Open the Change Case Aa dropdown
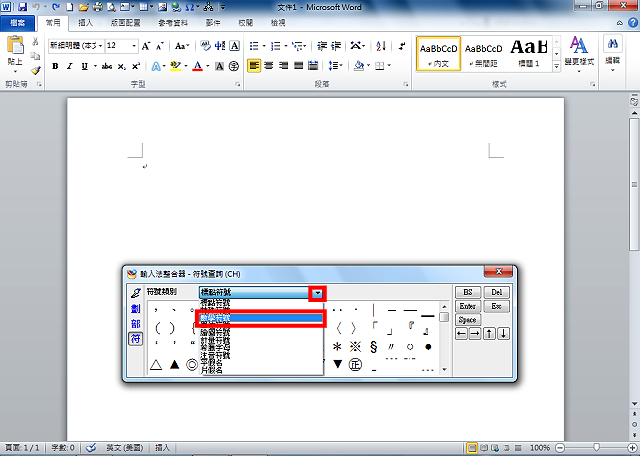 [x=181, y=46]
